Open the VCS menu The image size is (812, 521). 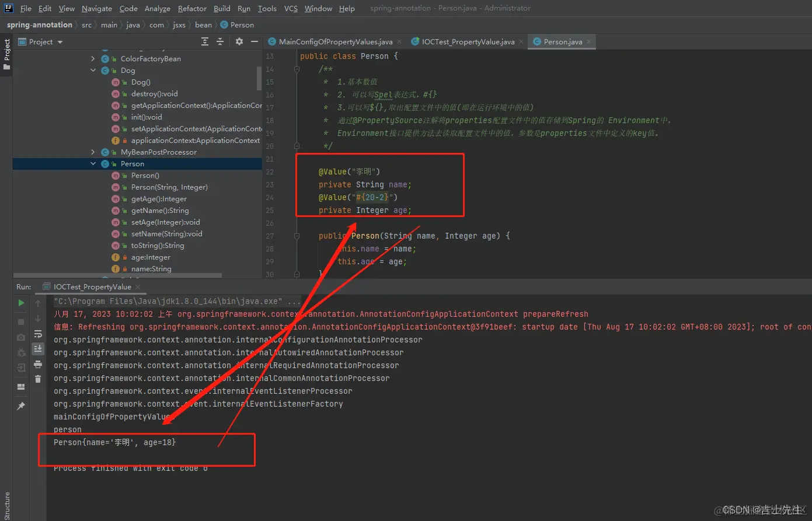(x=291, y=8)
